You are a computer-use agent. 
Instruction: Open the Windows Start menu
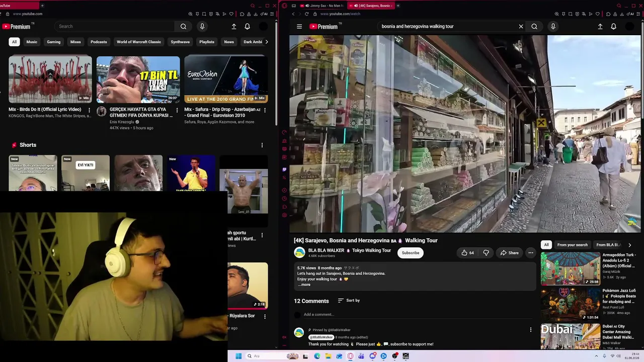pos(238,356)
